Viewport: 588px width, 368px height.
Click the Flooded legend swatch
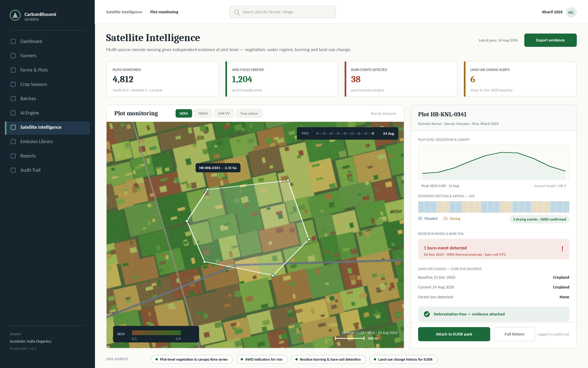tap(420, 219)
